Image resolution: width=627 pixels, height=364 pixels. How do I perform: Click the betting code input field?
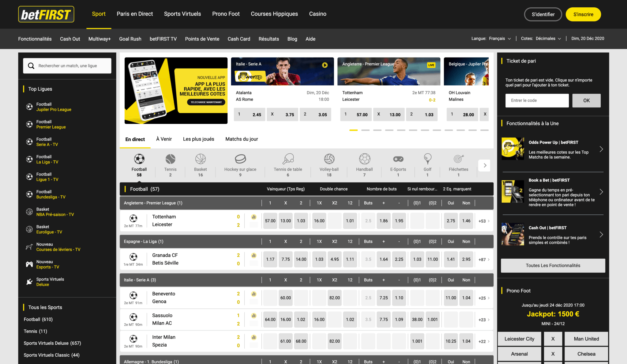[x=537, y=100]
